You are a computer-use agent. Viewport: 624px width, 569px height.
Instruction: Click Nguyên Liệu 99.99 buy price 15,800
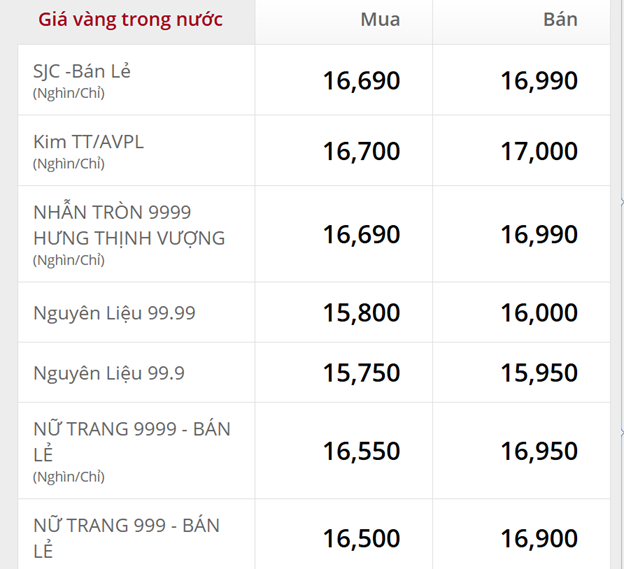click(x=361, y=313)
